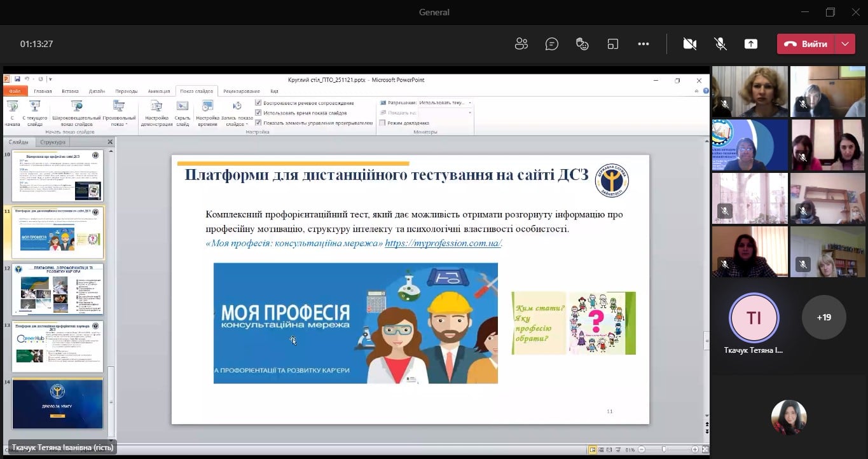Open Разрешение resolution combo box

pyautogui.click(x=445, y=102)
